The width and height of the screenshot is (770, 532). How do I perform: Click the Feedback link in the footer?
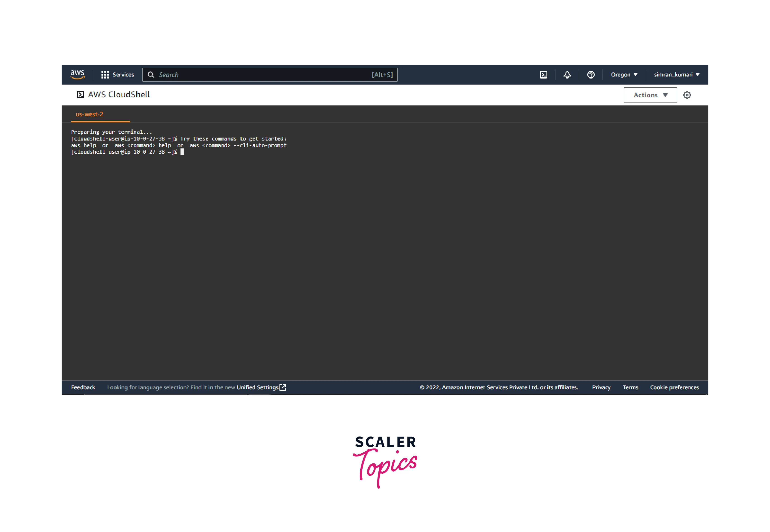point(83,387)
